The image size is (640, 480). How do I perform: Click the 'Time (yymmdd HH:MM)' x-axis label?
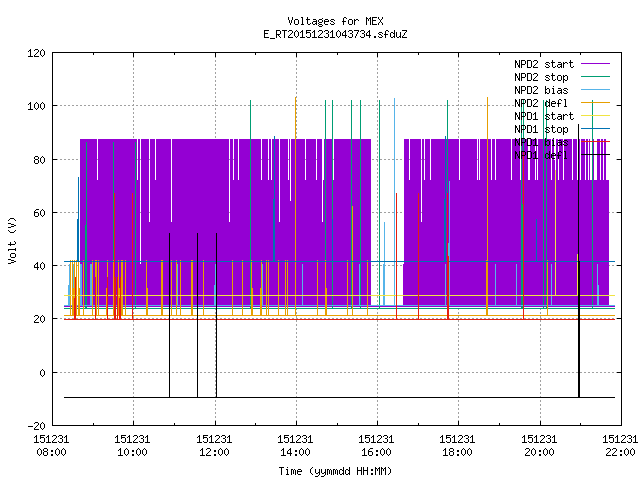point(335,471)
